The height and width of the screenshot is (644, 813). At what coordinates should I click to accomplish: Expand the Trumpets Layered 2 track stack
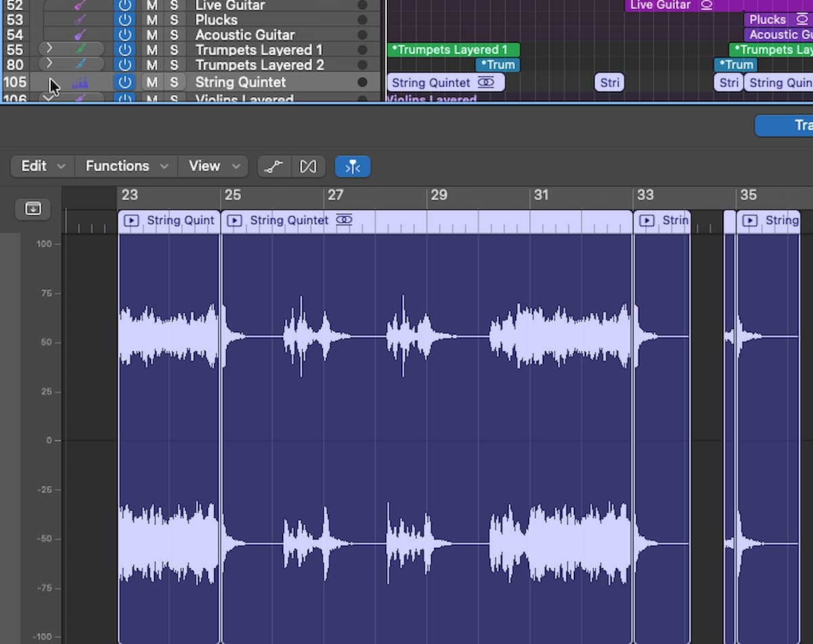click(x=49, y=64)
